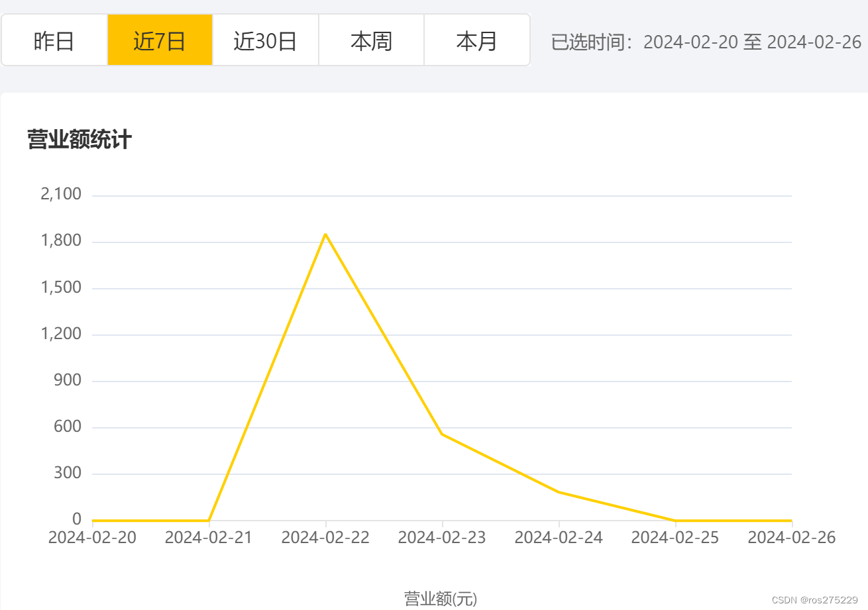Screen dimensions: 868x610
Task: Open the 本月 statistics view
Action: (x=476, y=40)
